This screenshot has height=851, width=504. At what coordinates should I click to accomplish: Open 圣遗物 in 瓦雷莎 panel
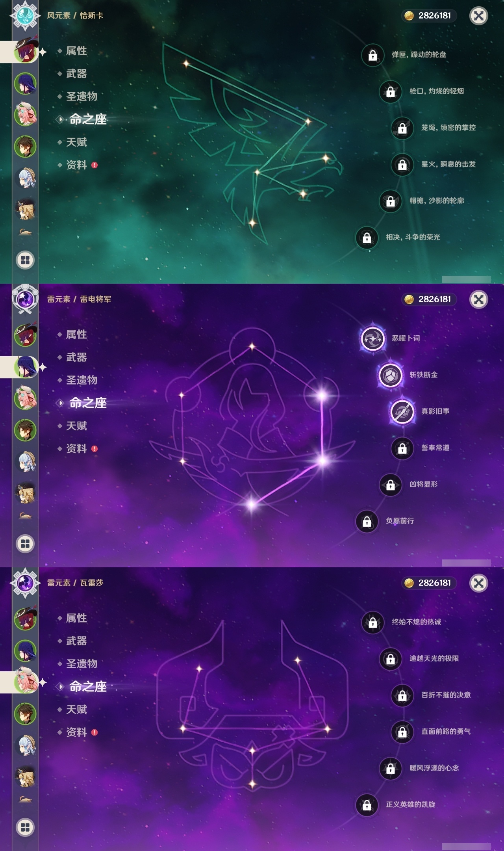pyautogui.click(x=82, y=664)
